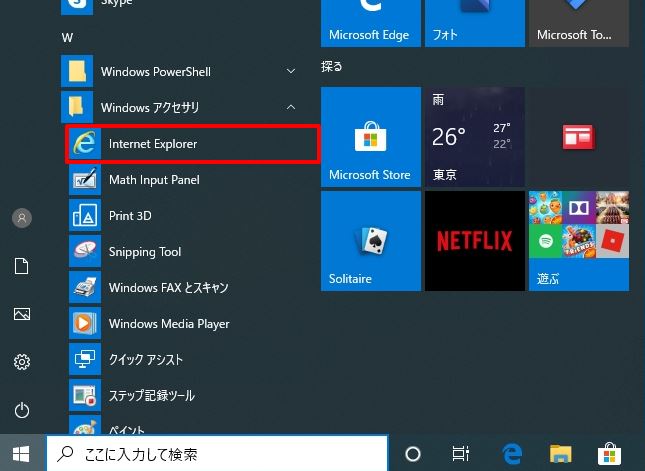Open the user account icon in sidebar
This screenshot has width=645, height=471.
click(x=22, y=218)
